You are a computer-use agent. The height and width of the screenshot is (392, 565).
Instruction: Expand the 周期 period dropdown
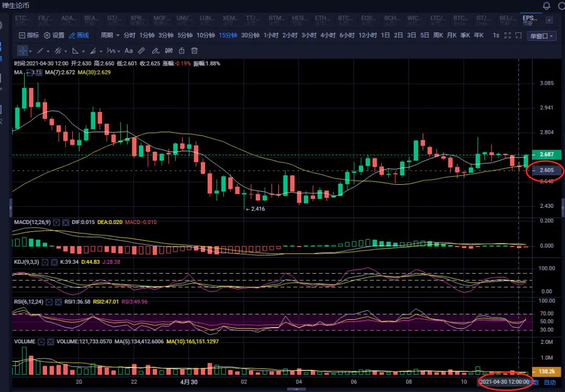110,36
